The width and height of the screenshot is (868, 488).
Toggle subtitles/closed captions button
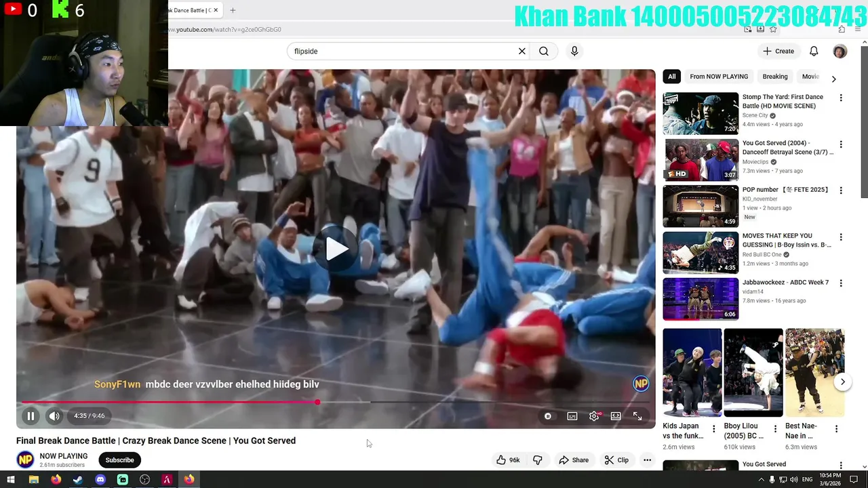(x=572, y=416)
